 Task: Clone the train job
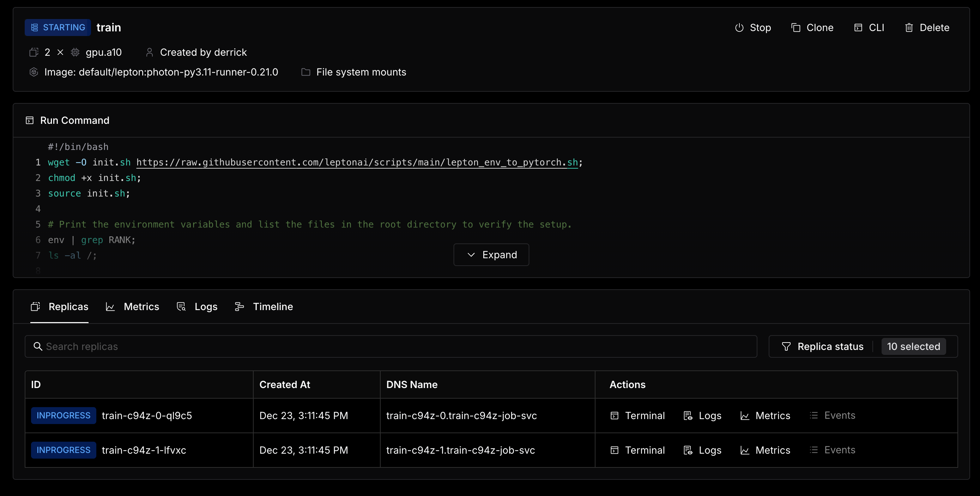click(812, 28)
